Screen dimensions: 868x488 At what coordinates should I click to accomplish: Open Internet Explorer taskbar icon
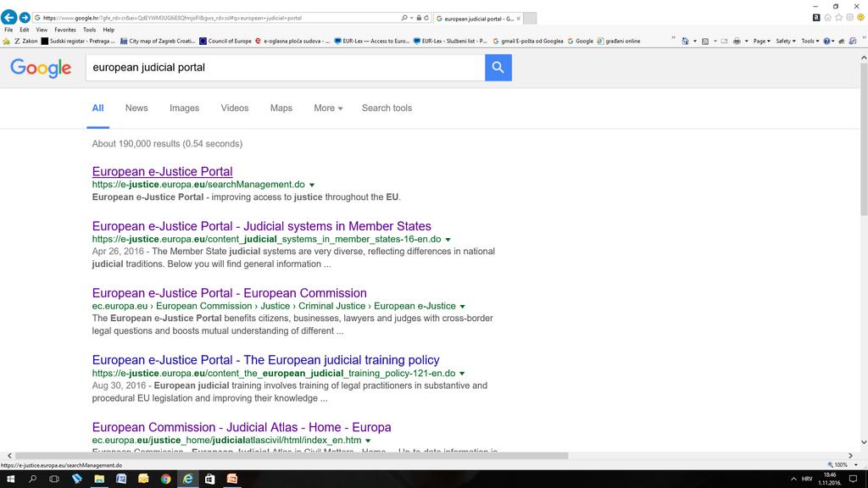pos(187,480)
